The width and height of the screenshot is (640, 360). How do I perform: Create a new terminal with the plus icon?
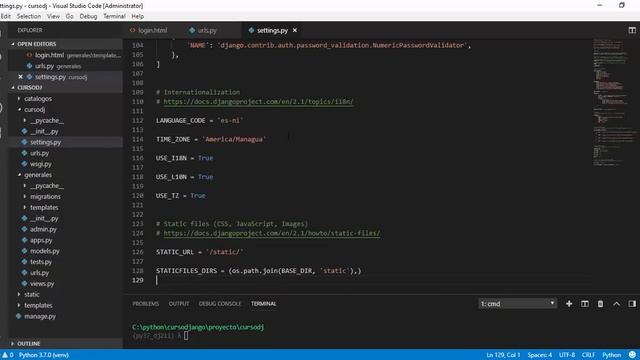click(569, 304)
